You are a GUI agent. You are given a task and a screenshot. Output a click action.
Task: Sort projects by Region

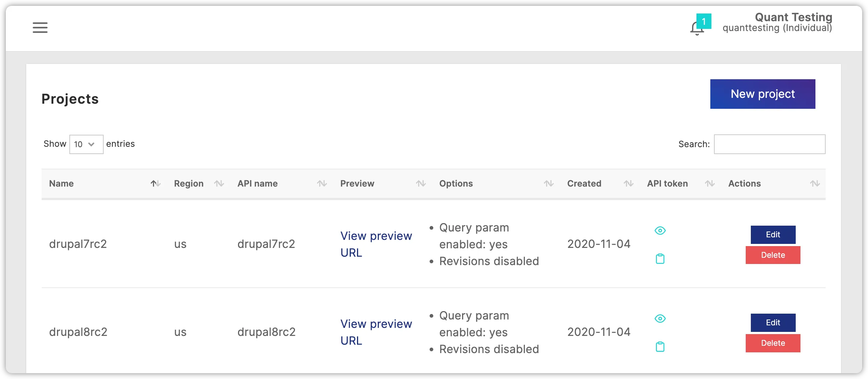click(x=219, y=184)
